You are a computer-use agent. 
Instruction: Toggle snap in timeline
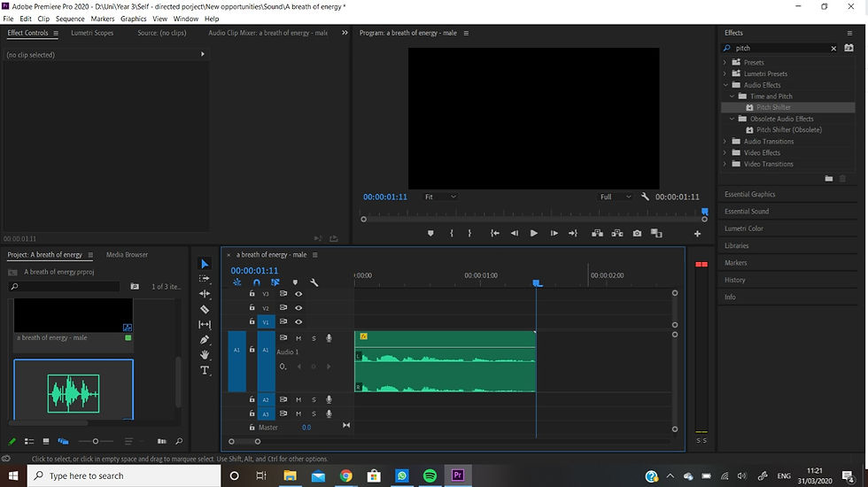pos(256,282)
